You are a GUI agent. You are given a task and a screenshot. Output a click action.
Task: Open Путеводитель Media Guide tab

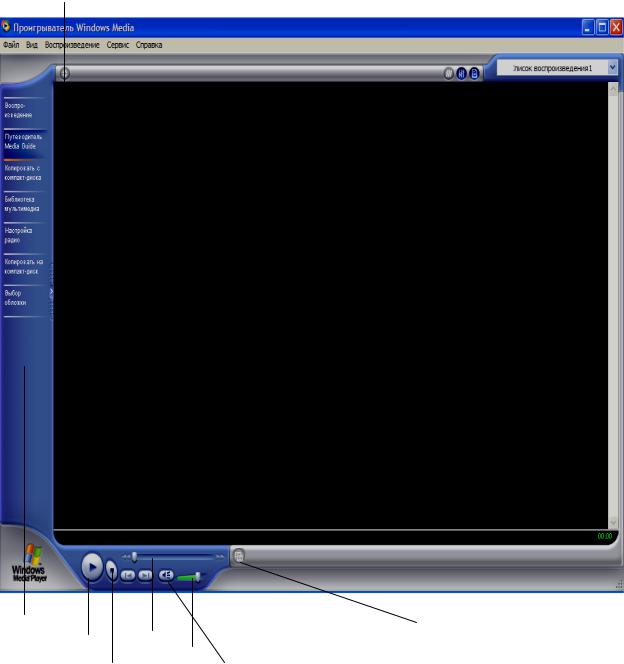click(x=25, y=141)
